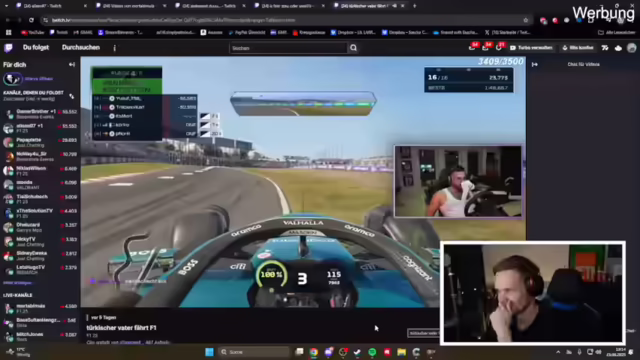Open NiklasWilson channel in the sidebar
Viewport: 640px width, 360px height.
click(x=40, y=171)
